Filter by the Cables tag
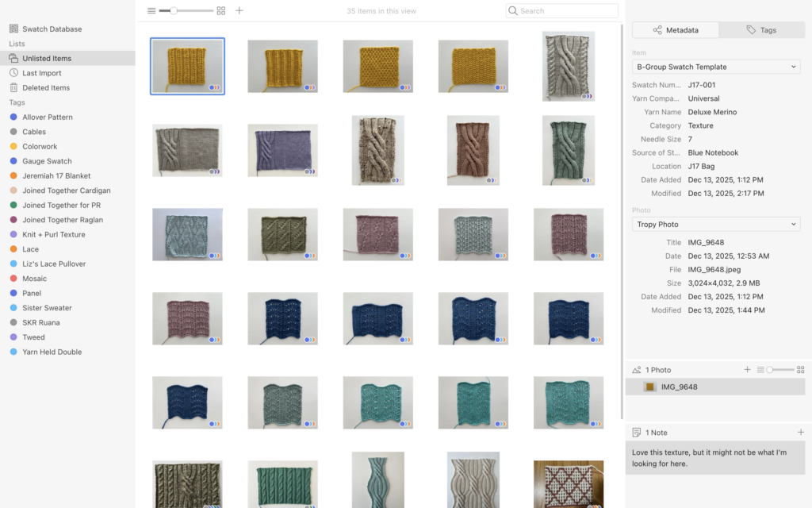This screenshot has height=508, width=812. click(34, 132)
